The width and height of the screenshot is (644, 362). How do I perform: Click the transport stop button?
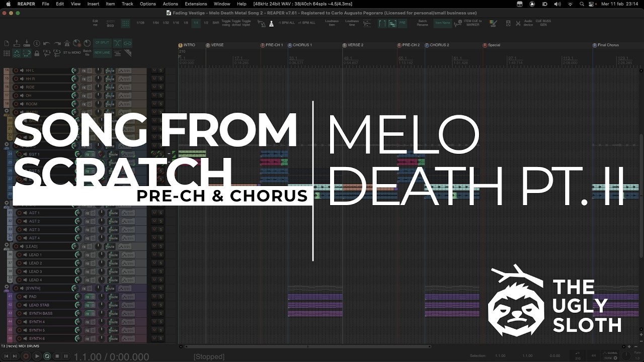coord(56,356)
